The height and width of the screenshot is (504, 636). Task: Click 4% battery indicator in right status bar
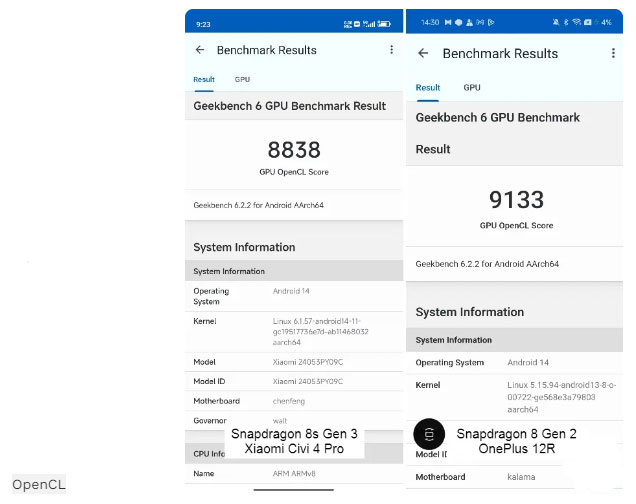coord(606,22)
